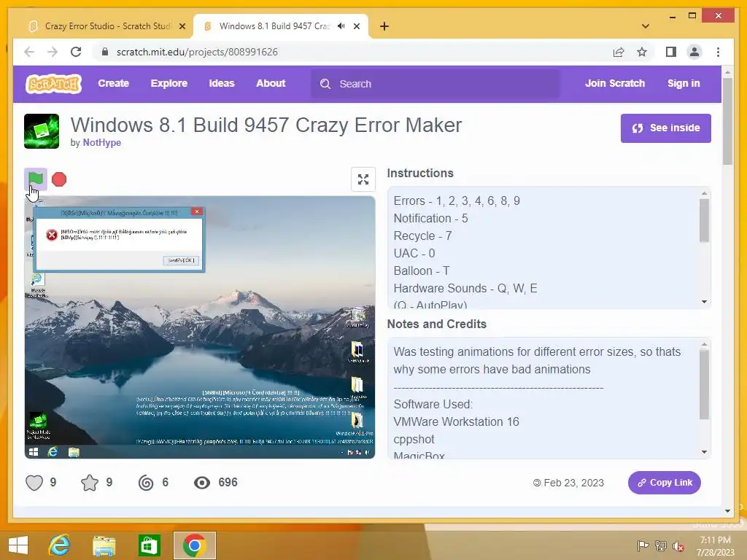Click File Explorer icon in project taskbar
The image size is (747, 560).
pyautogui.click(x=74, y=452)
